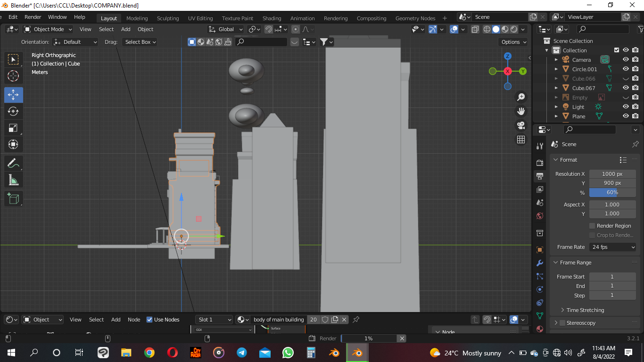Open the Scene properties tab
This screenshot has width=644, height=362.
coord(540,203)
